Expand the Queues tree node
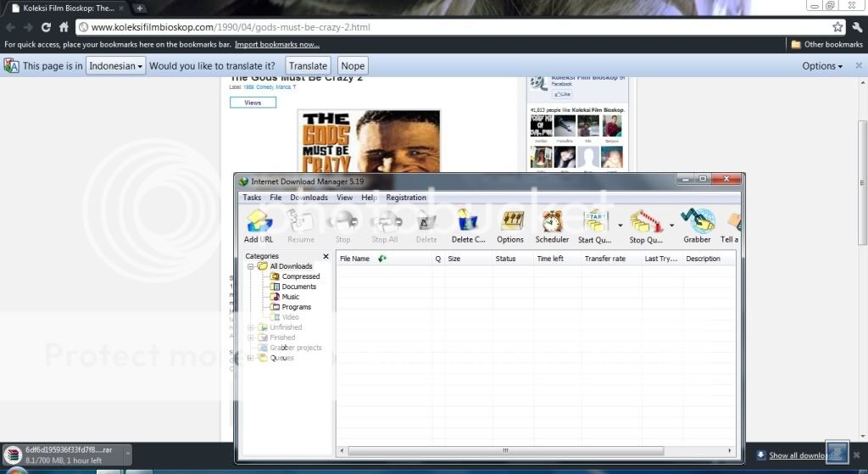The width and height of the screenshot is (868, 474). [250, 358]
